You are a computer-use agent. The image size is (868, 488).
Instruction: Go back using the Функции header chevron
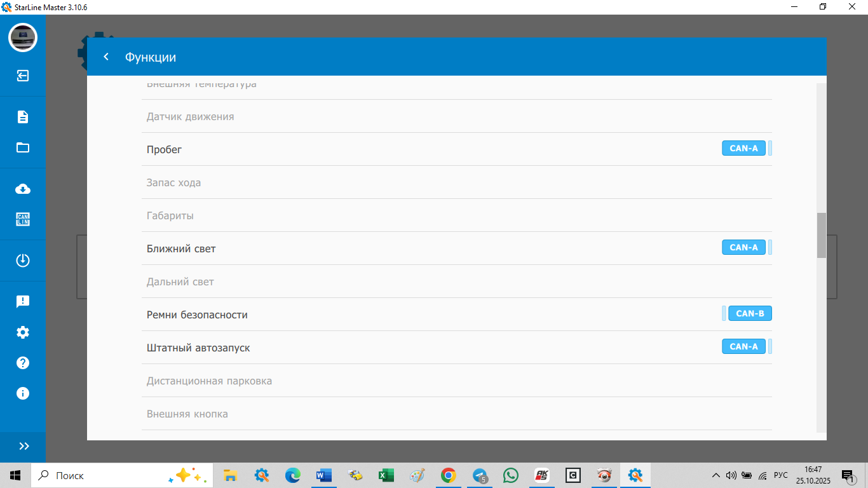click(x=106, y=57)
